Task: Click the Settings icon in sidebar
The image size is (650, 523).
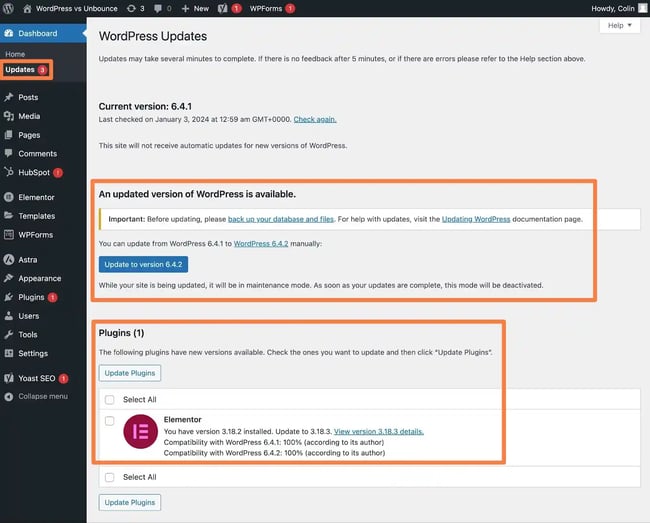Action: coord(9,353)
